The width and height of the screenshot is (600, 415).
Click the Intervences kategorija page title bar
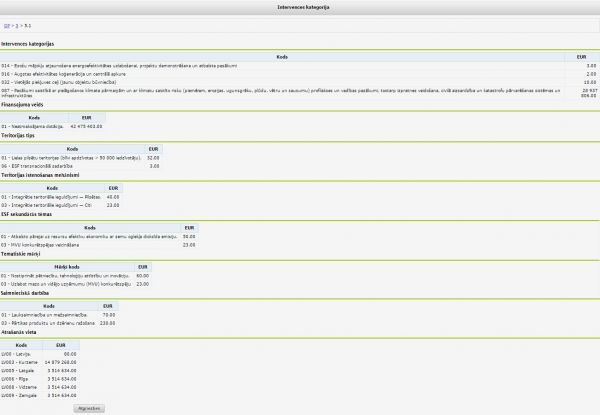[x=300, y=7]
